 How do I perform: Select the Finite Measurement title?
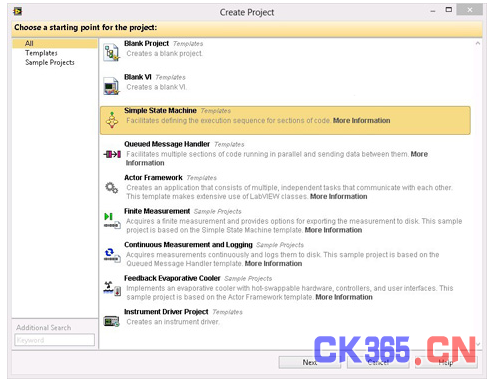157,211
